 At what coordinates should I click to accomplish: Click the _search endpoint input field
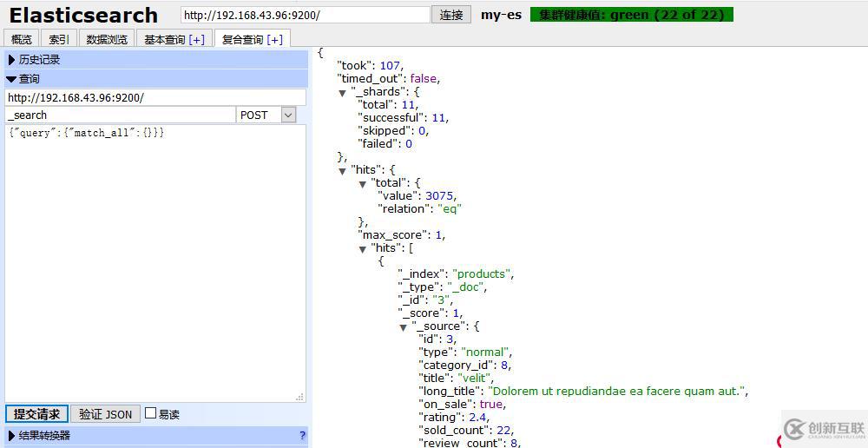click(120, 115)
